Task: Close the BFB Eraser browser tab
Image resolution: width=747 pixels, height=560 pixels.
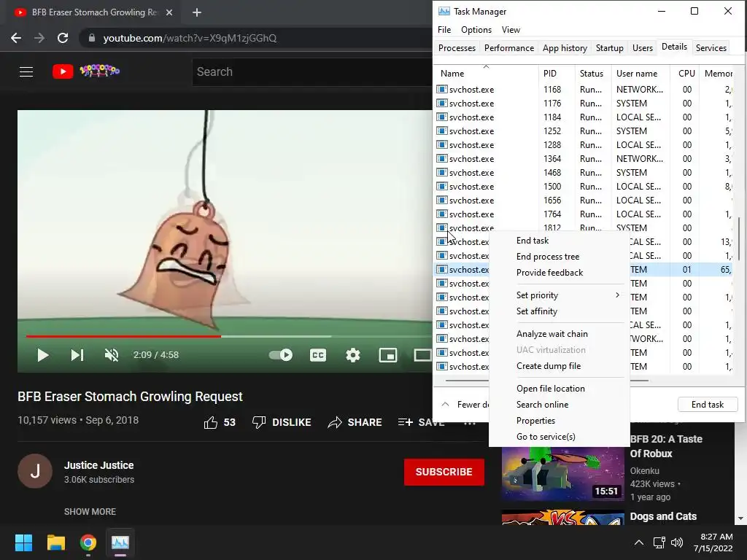Action: [x=169, y=12]
